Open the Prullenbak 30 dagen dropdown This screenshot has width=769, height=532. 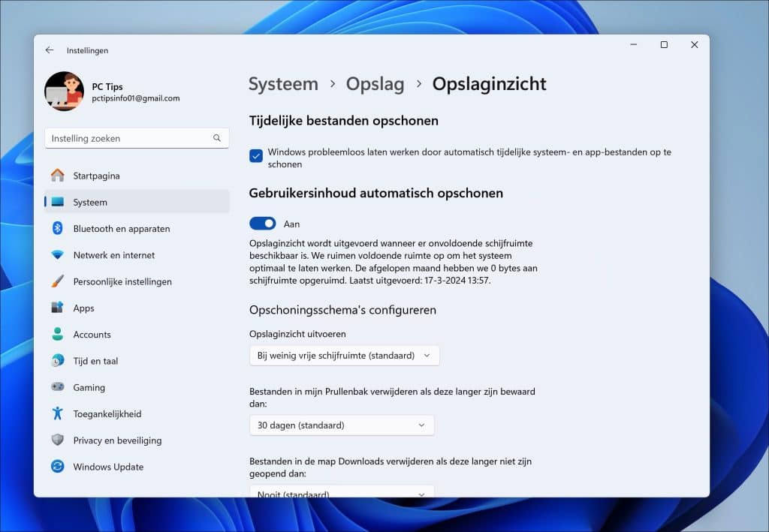[342, 425]
